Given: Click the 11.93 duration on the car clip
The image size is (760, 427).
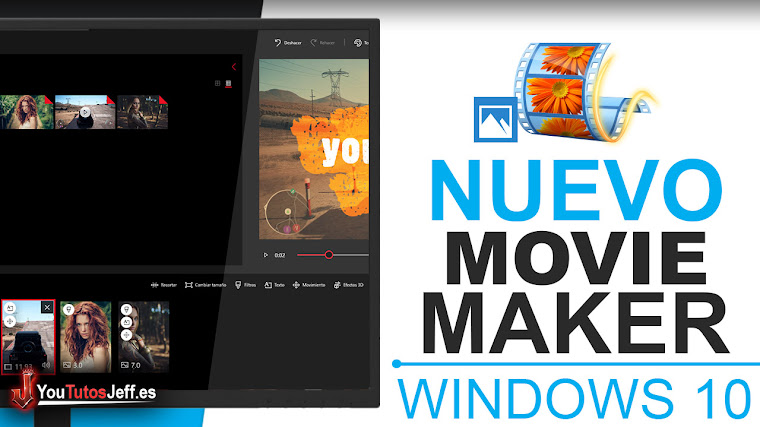Looking at the screenshot, I should pos(23,367).
